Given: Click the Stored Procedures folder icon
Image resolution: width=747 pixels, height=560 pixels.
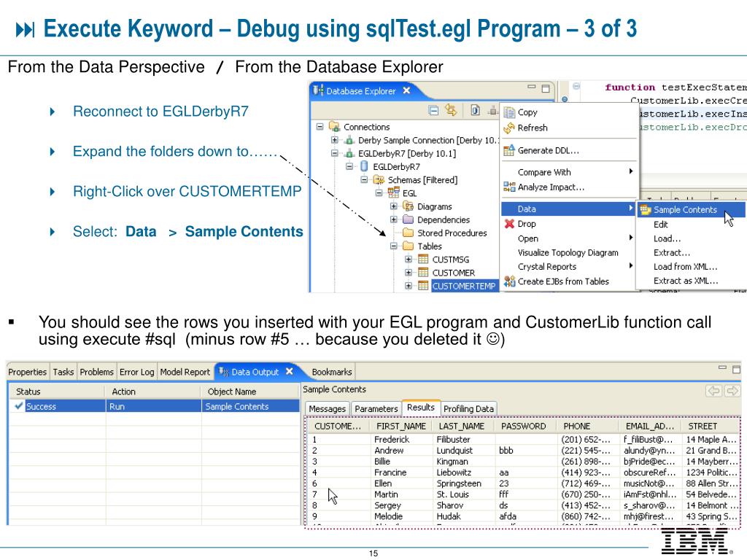Looking at the screenshot, I should pos(409,233).
